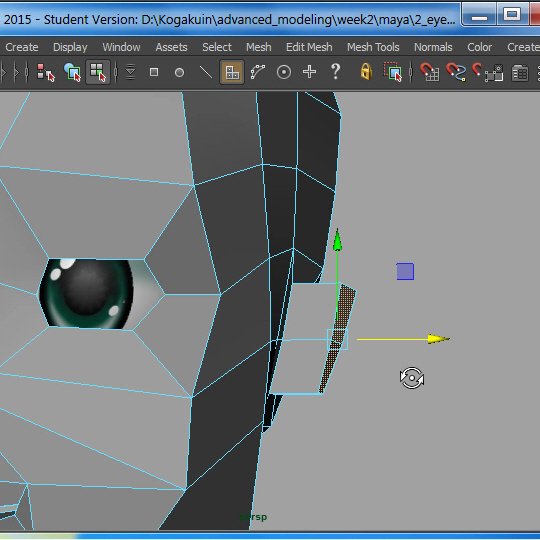Open the Mesh menu
Viewport: 540px width, 540px height.
tap(259, 47)
